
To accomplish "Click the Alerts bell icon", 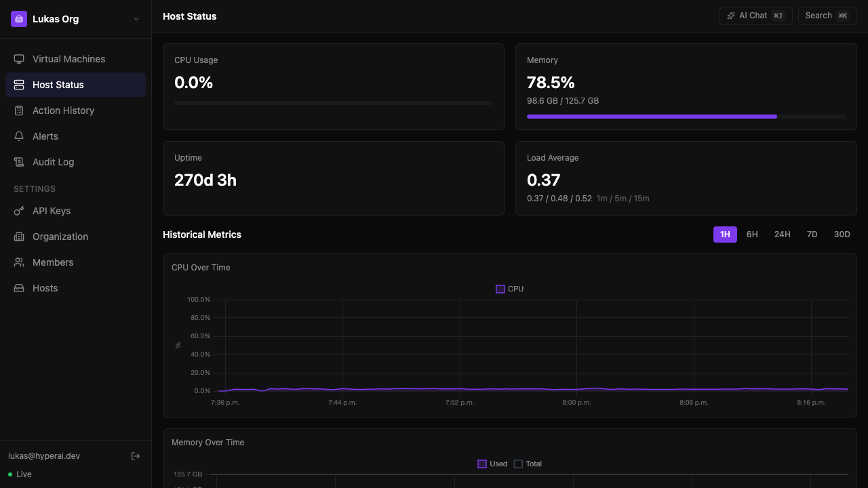I will tap(20, 136).
